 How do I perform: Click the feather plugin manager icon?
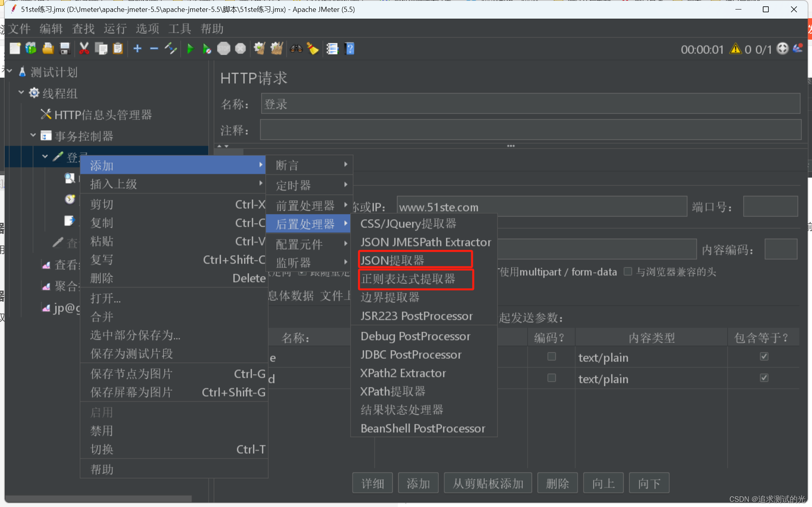point(797,48)
